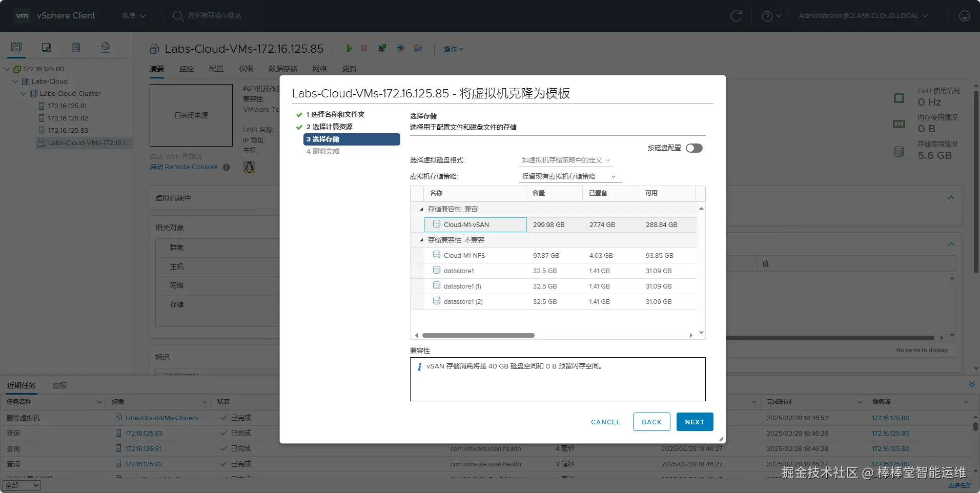Screen dimensions: 980x493
Task: Click the smiley feedback icon
Action: (x=964, y=16)
